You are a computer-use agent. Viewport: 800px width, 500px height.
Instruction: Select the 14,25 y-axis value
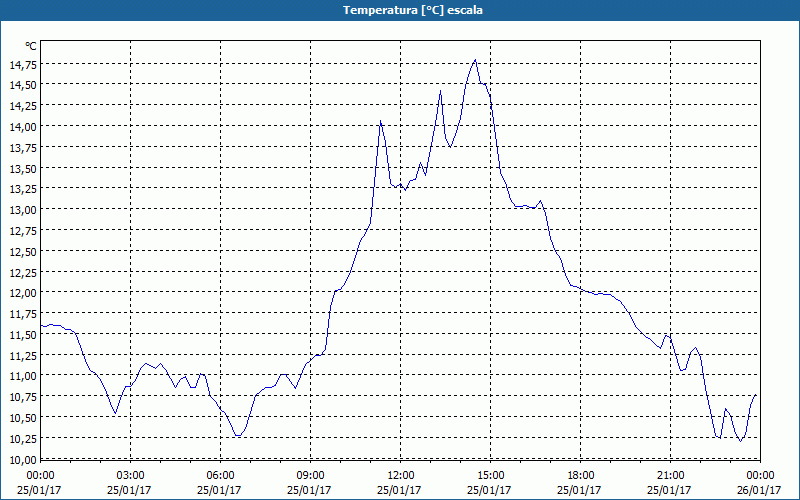23,106
